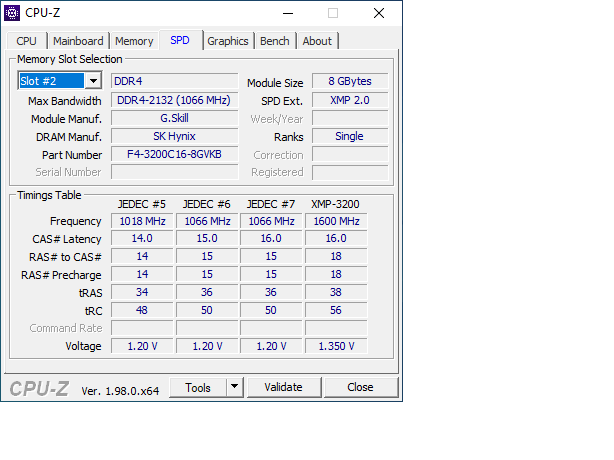Image resolution: width=614 pixels, height=460 pixels.
Task: Click XMP RAS# to CAS# value 18
Action: click(x=336, y=256)
